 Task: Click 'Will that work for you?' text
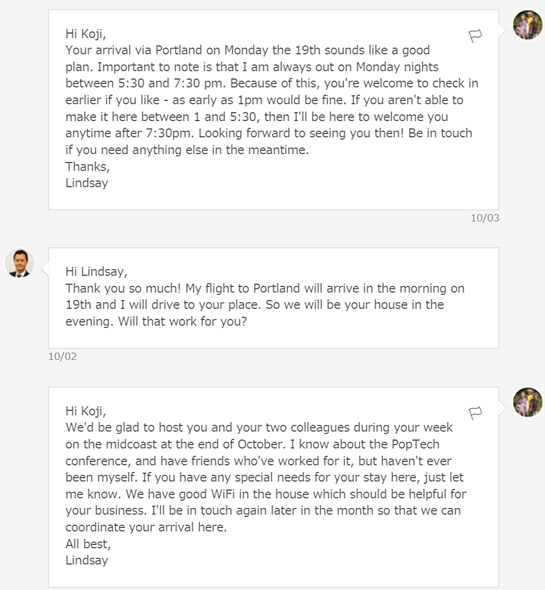tap(183, 321)
